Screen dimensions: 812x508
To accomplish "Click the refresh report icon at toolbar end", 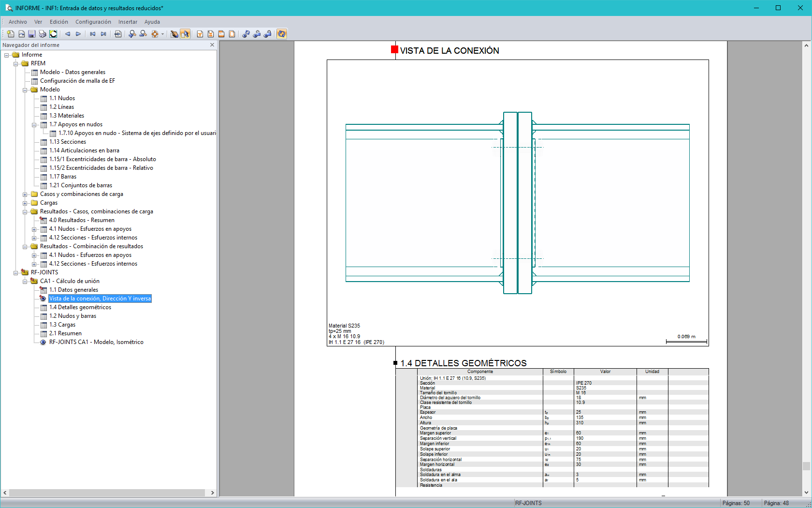I will (282, 34).
